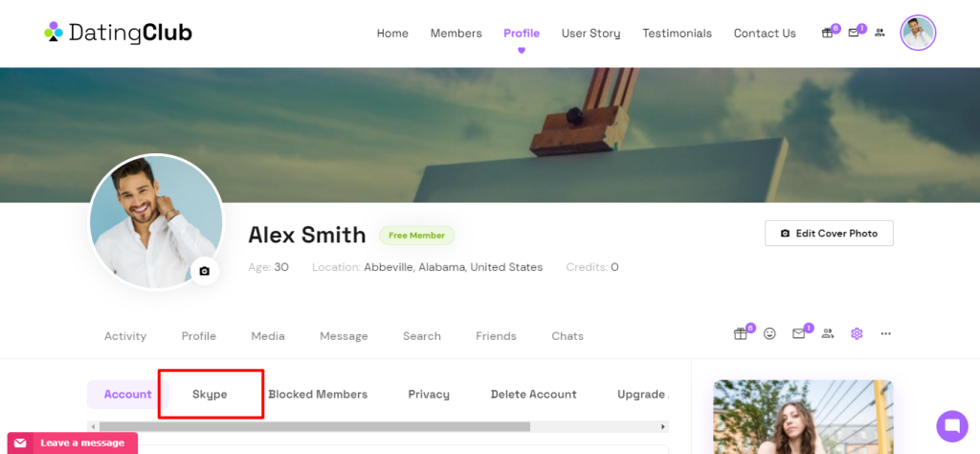
Task: Select the Privacy settings tab
Action: pos(429,394)
